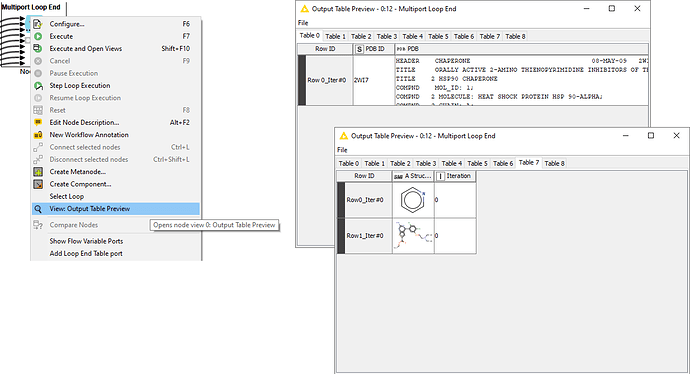
Task: Click the warning triangle icon in back window title
Action: click(304, 9)
